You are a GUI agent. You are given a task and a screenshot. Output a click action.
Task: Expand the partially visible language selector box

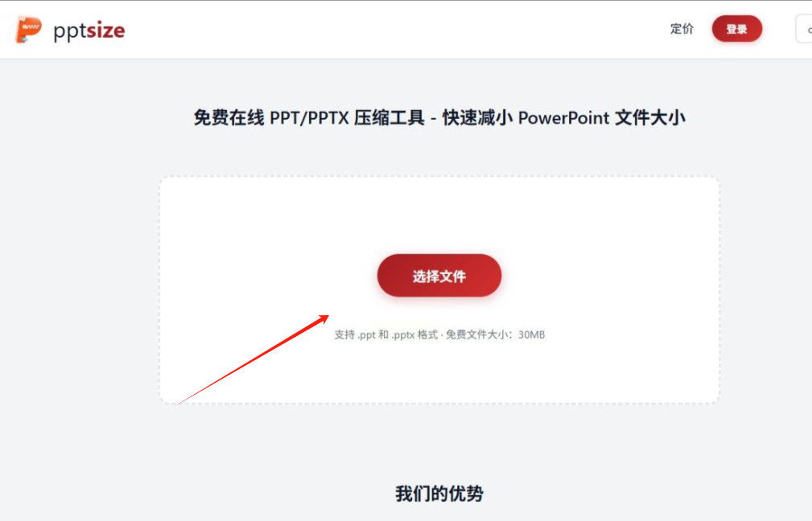point(804,29)
